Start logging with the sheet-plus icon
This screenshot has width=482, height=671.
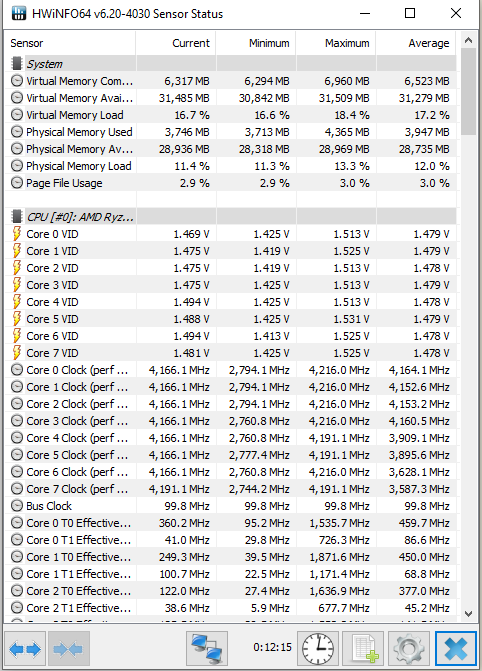[x=363, y=649]
